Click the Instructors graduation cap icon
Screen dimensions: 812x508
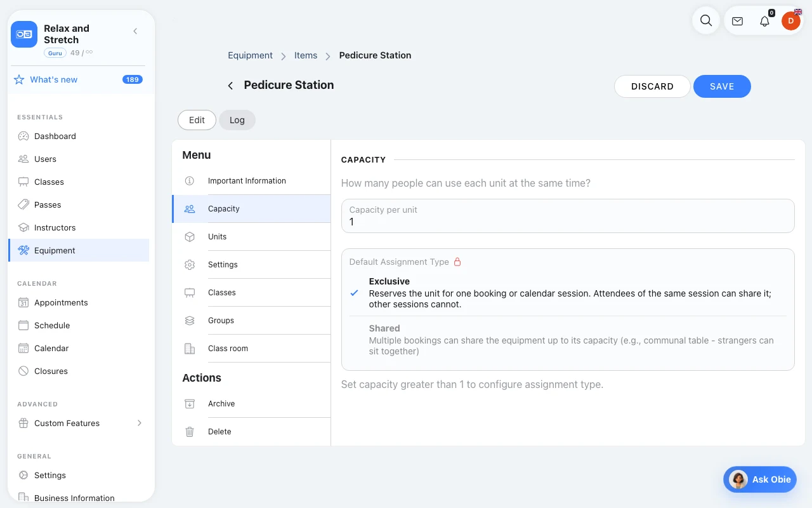pos(23,227)
